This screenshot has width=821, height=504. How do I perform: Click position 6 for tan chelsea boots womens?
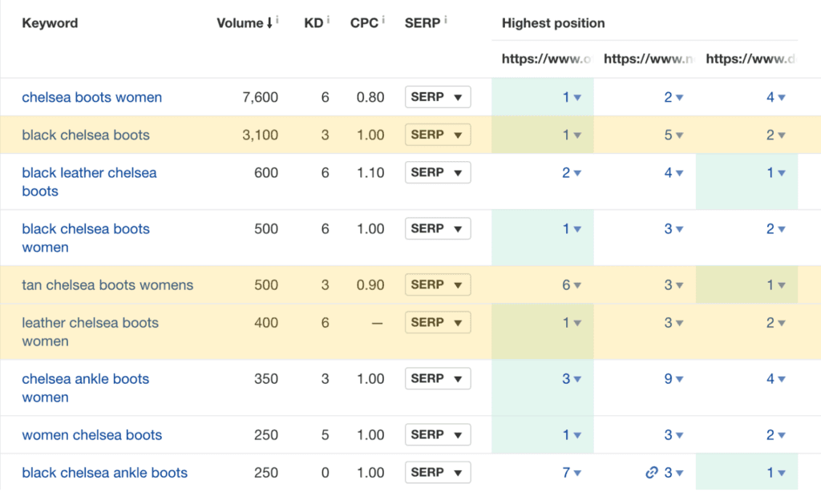(566, 284)
